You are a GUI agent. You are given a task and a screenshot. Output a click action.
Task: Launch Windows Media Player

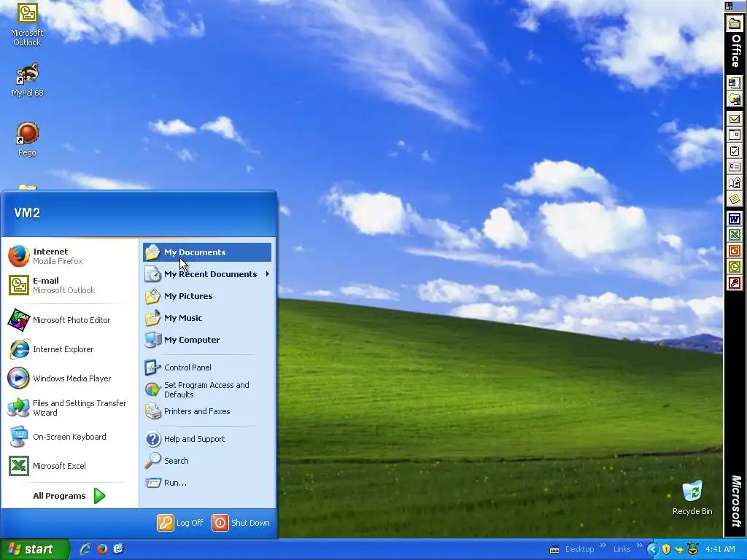coord(69,378)
